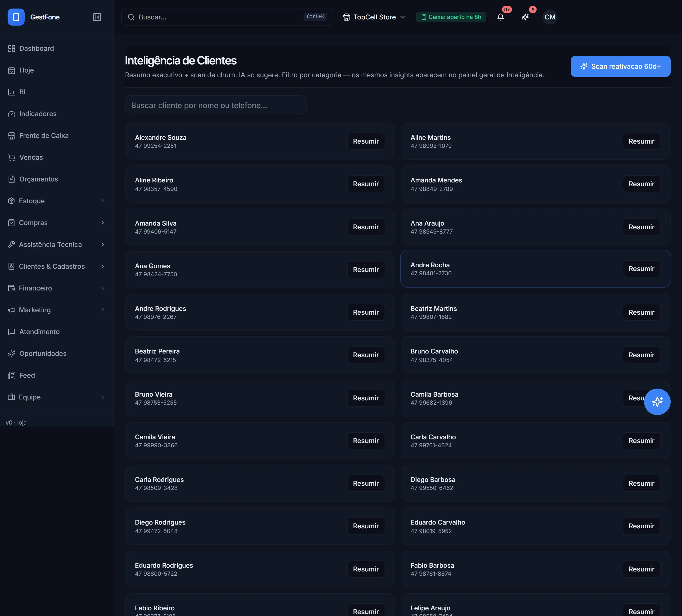The height and width of the screenshot is (616, 682).
Task: Click Resumir for Aline Martins
Action: point(642,141)
